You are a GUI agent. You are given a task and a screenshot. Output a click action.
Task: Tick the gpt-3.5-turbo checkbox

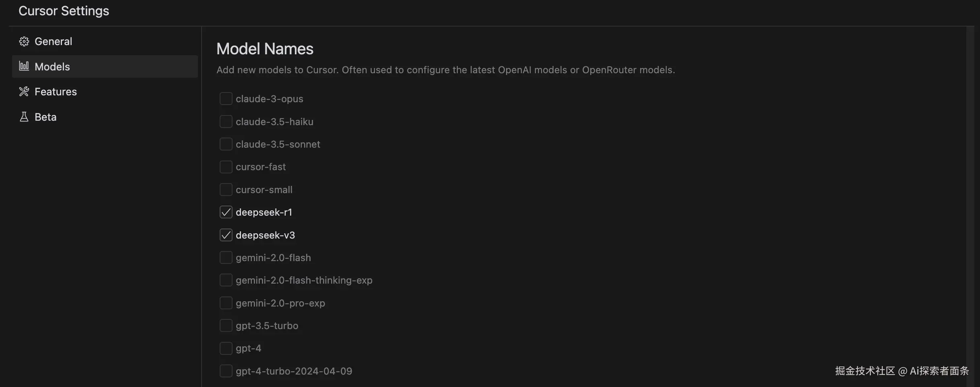pyautogui.click(x=226, y=325)
